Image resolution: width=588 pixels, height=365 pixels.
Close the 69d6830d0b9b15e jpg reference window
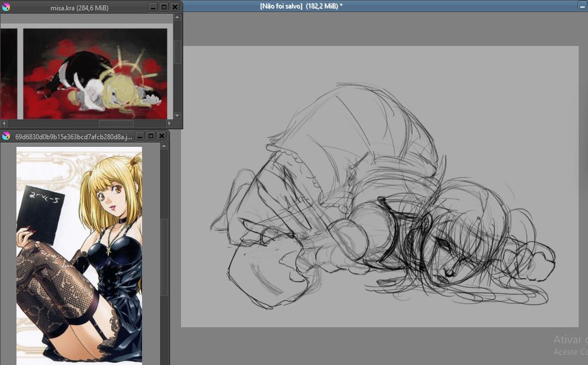[161, 136]
